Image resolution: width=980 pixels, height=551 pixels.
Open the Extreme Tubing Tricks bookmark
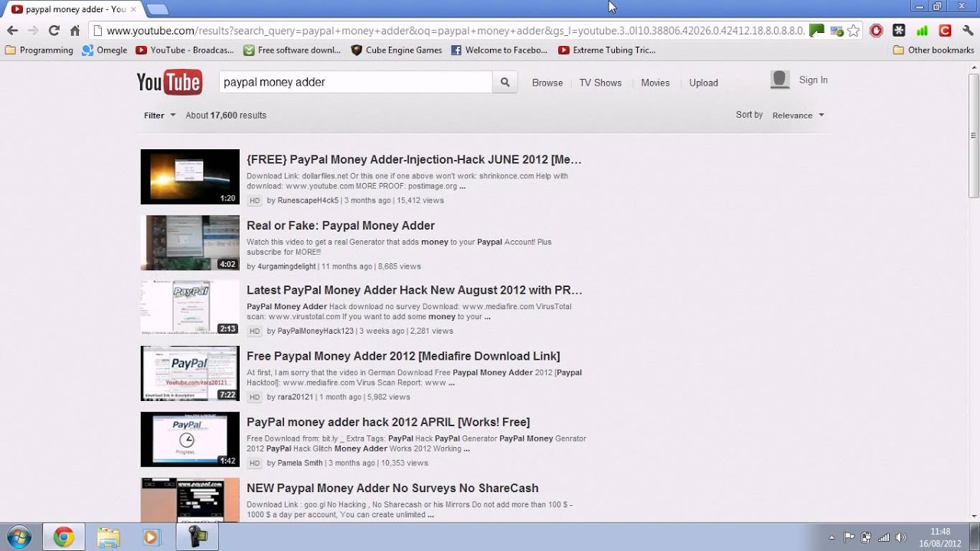pos(606,50)
